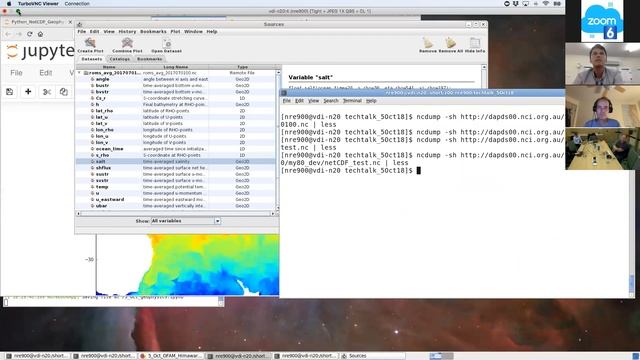
Task: Open the Edit menu in Sources window
Action: (94, 31)
